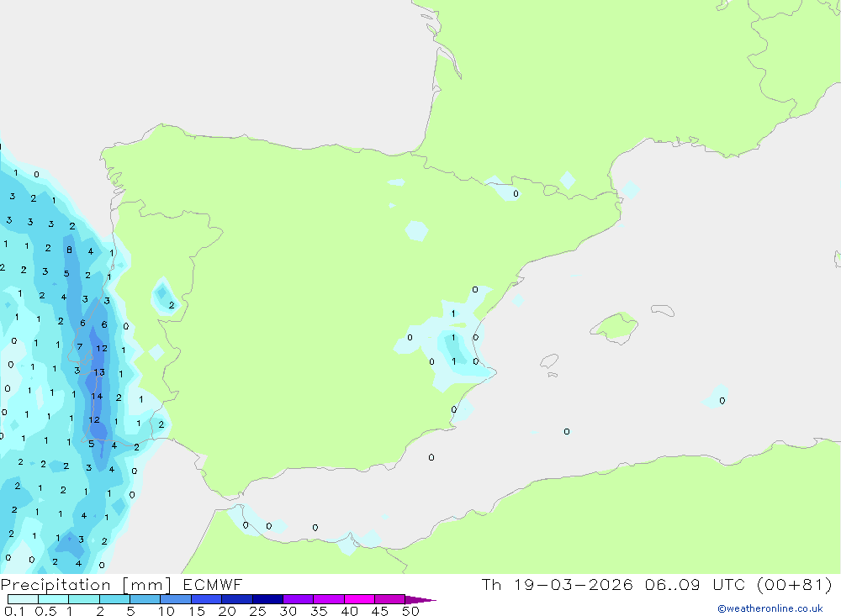Click the legend label "0.1"

pyautogui.click(x=14, y=611)
